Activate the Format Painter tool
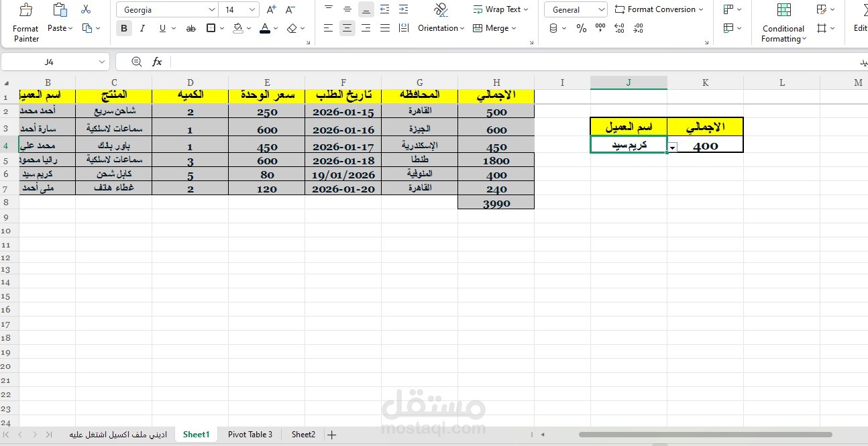The image size is (868, 446). pos(25,23)
